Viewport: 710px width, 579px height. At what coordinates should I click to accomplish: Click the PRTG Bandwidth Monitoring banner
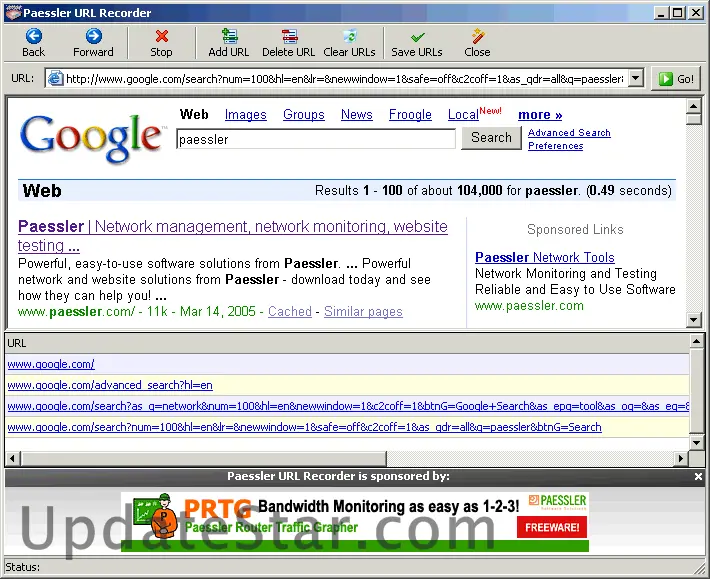355,522
